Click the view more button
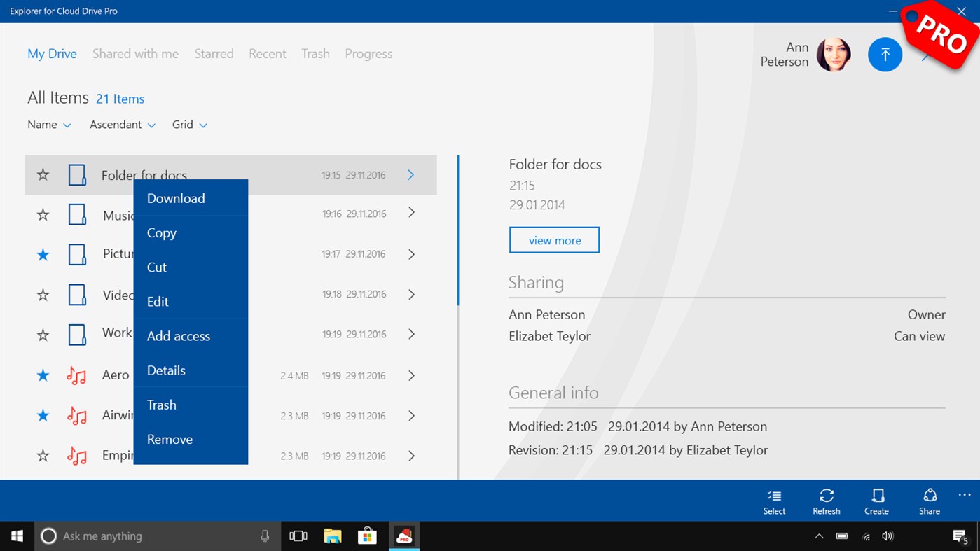 tap(554, 239)
